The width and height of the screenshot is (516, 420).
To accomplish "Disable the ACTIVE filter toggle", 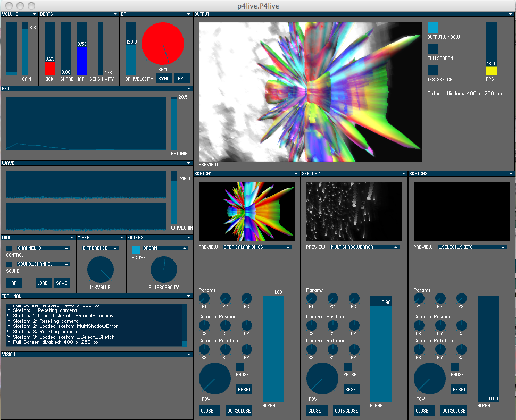I will point(136,249).
